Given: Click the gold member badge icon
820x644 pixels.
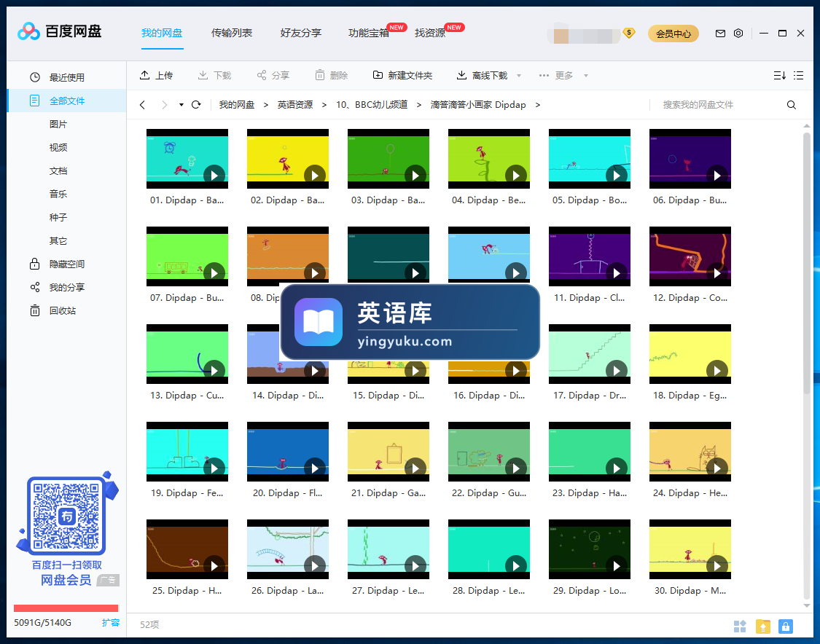Looking at the screenshot, I should (629, 33).
